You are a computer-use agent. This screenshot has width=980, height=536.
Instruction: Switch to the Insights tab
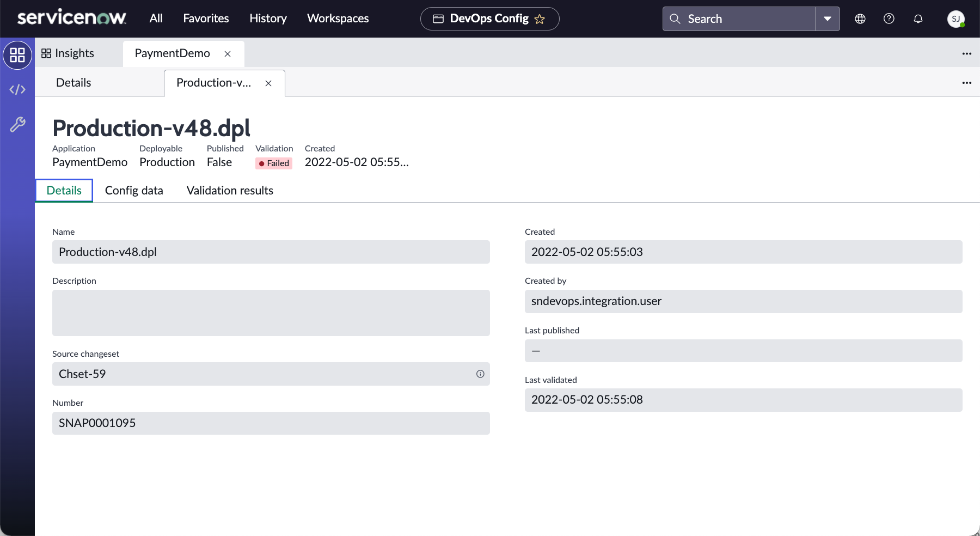coord(68,53)
